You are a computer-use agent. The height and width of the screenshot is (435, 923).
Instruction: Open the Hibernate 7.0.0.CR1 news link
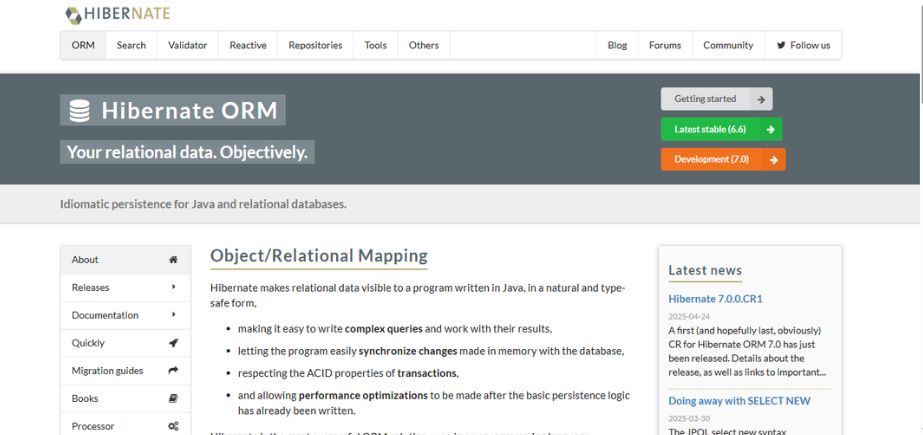point(715,299)
